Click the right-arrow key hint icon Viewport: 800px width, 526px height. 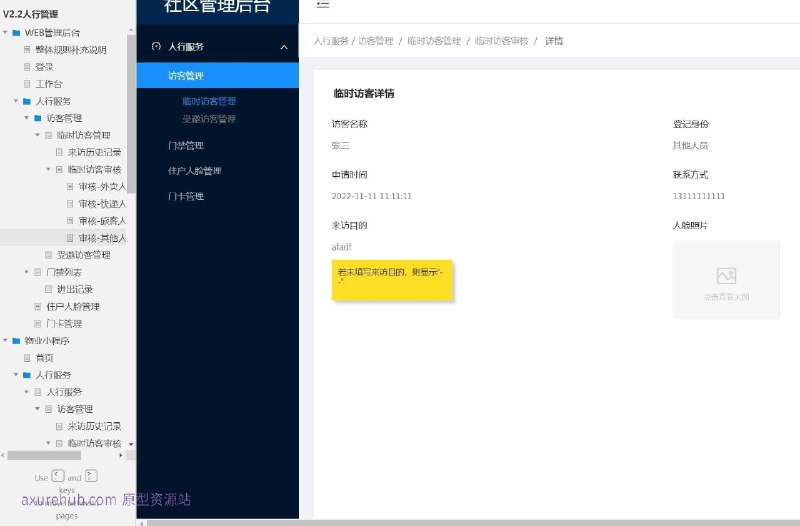click(91, 476)
